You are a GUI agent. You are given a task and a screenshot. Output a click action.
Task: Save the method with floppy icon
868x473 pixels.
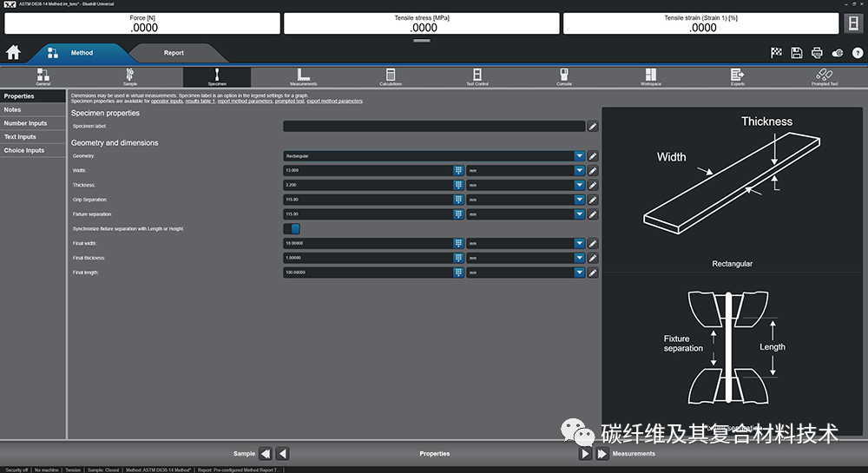[x=797, y=53]
